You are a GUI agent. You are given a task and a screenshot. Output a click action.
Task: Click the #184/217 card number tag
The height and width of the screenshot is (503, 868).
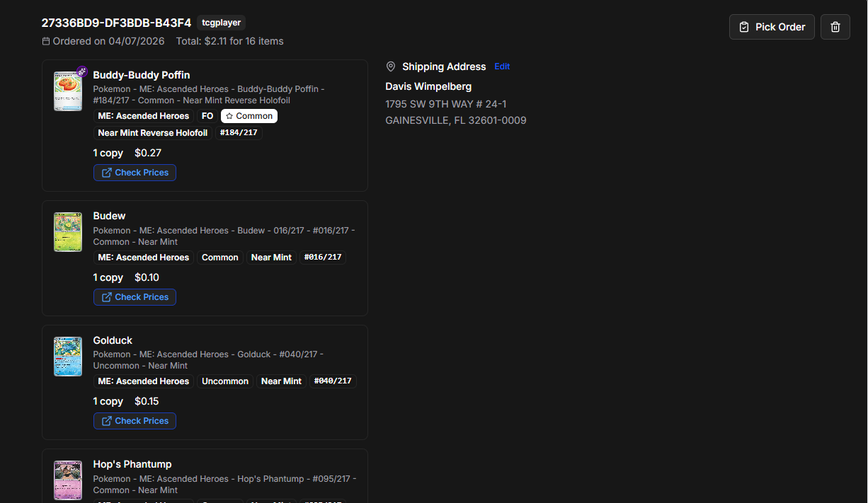[x=239, y=133]
